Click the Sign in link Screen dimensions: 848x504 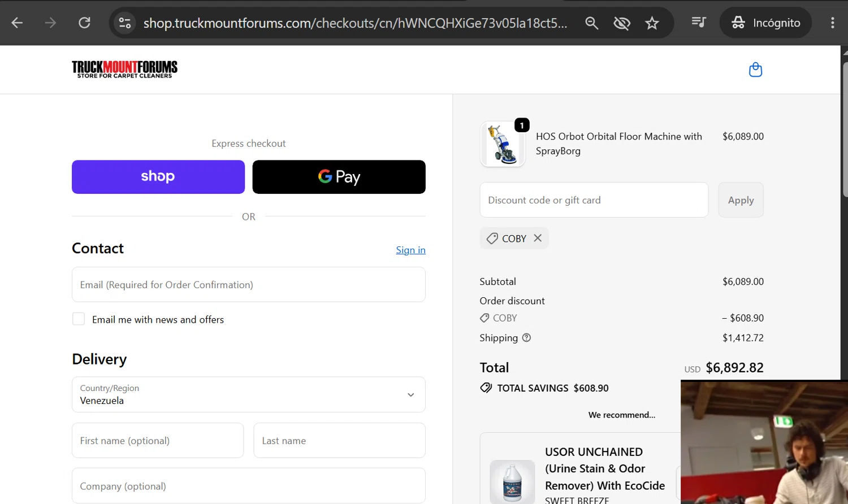[410, 250]
